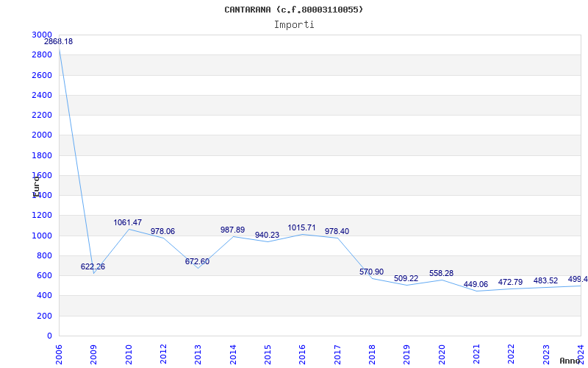Viewport: 588px width, 368px height.
Task: Select the 600 y-axis tick label
Action: 45,275
